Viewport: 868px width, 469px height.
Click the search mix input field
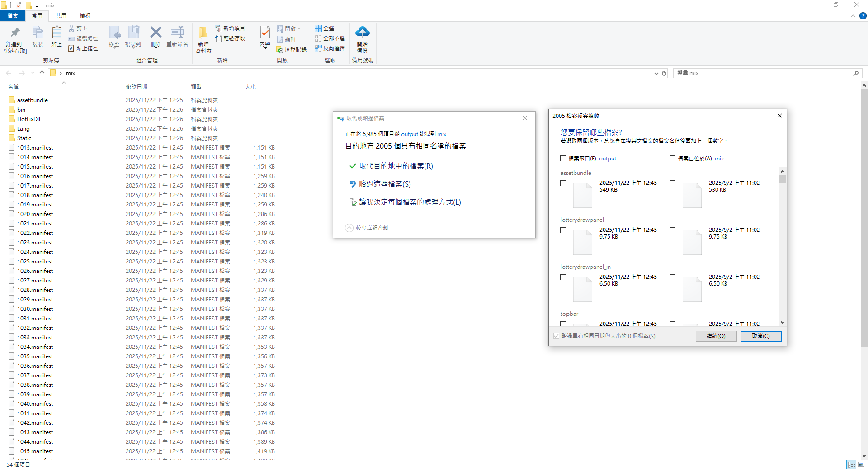[x=763, y=73]
